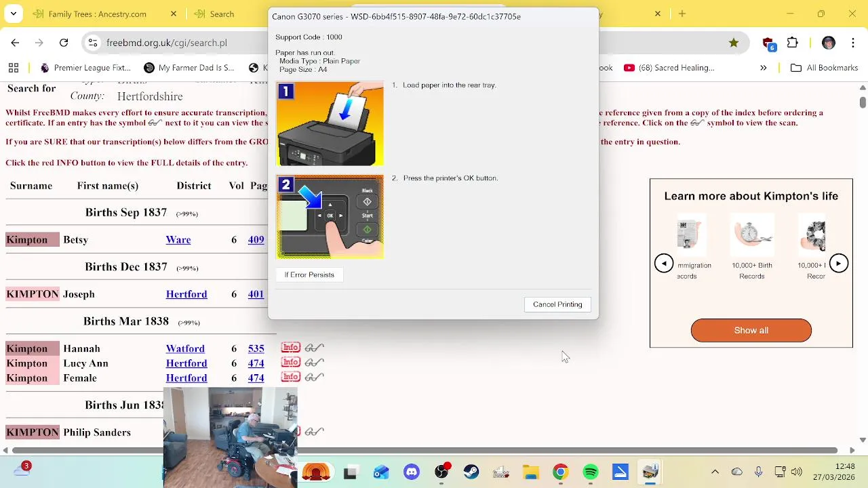Click next arrow in the Ancestry carousel

pyautogui.click(x=838, y=264)
